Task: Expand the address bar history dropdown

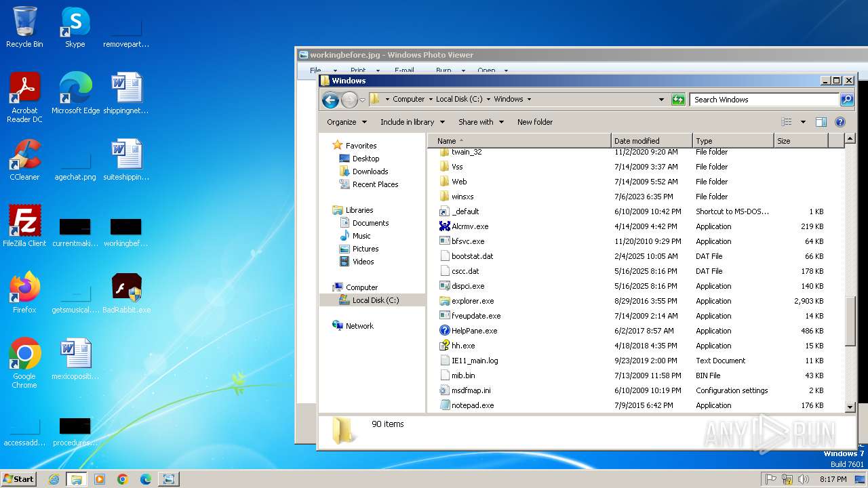Action: pos(661,100)
